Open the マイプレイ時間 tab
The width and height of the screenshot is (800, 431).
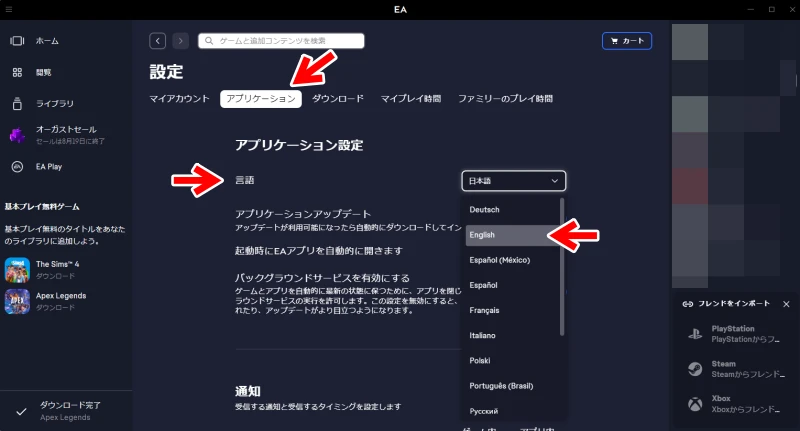pos(411,99)
